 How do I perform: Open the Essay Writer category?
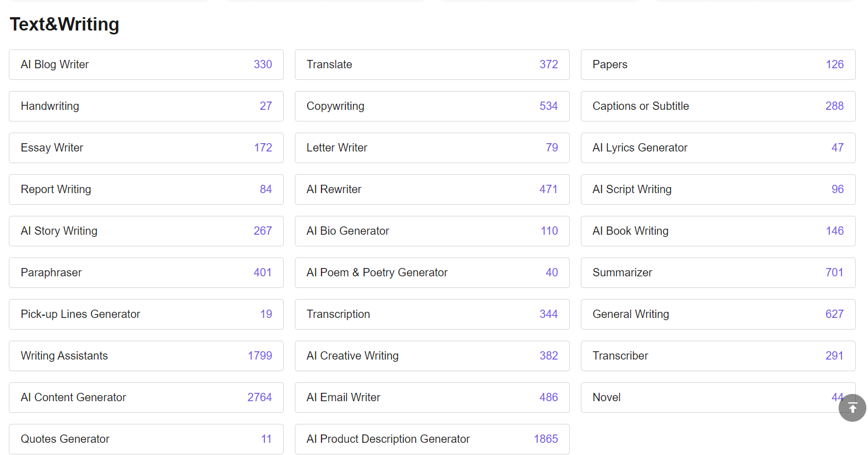tap(146, 148)
